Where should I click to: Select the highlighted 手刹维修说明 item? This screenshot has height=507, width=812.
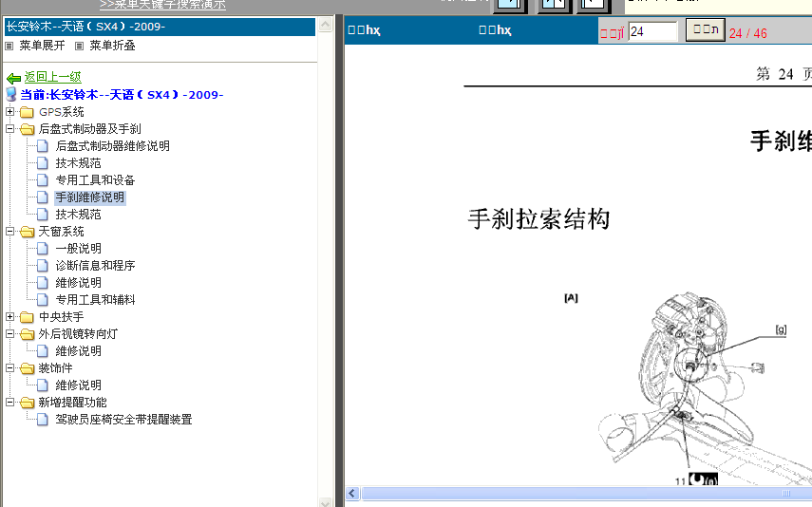(x=89, y=197)
